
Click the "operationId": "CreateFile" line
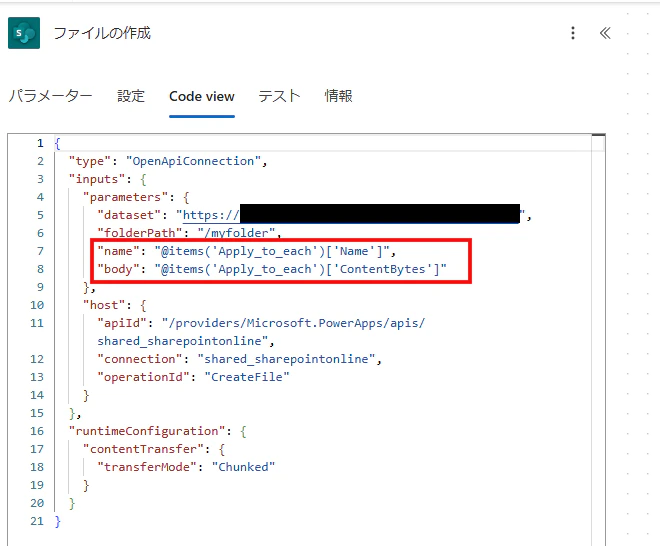tap(194, 377)
